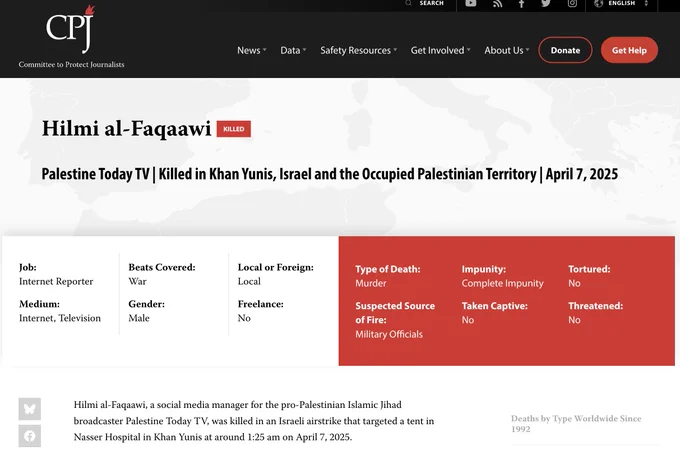
Task: Expand the News menu
Action: tap(252, 50)
